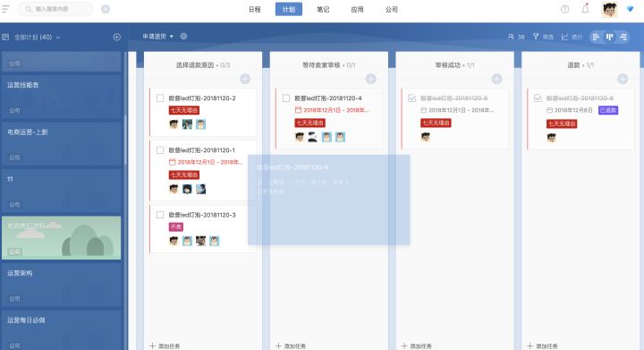The width and height of the screenshot is (644, 350).
Task: Switch to the kanban board view icon
Action: tap(609, 37)
